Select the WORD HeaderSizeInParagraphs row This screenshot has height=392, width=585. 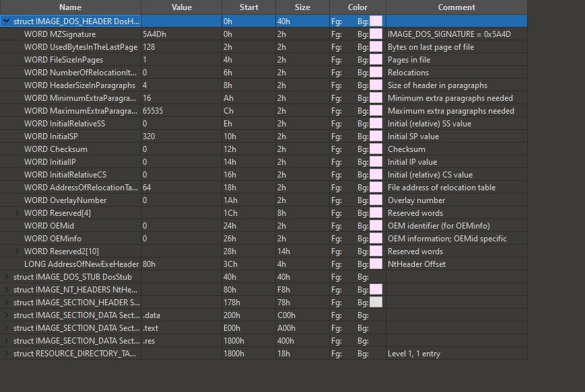263,85
